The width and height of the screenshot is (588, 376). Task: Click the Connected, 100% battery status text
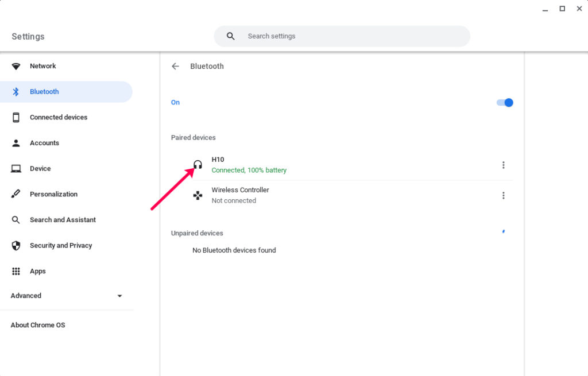coord(249,170)
